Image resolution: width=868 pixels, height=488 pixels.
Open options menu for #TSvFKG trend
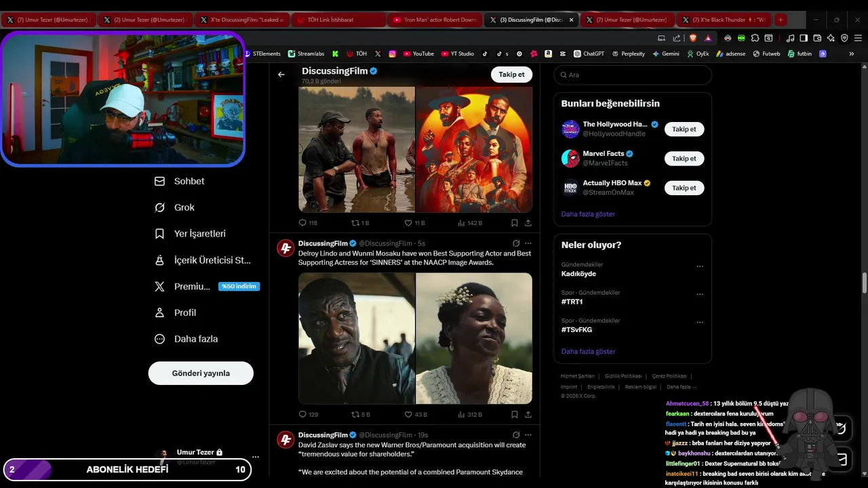click(x=700, y=322)
